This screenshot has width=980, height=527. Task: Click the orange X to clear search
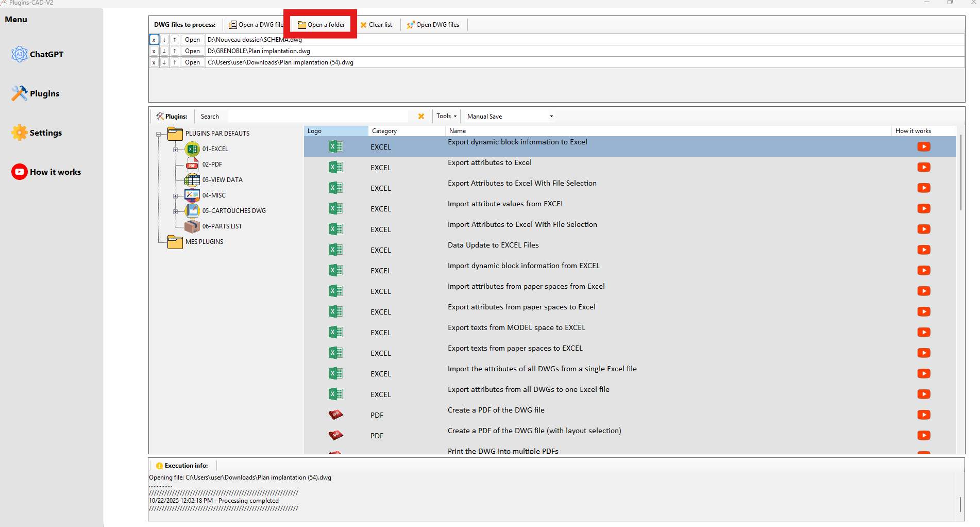(421, 117)
